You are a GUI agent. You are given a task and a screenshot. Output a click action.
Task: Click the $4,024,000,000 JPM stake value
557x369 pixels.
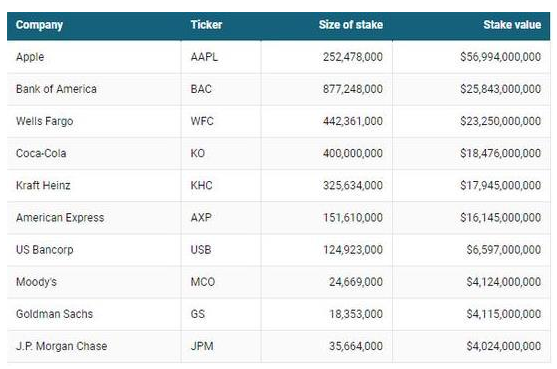504,346
